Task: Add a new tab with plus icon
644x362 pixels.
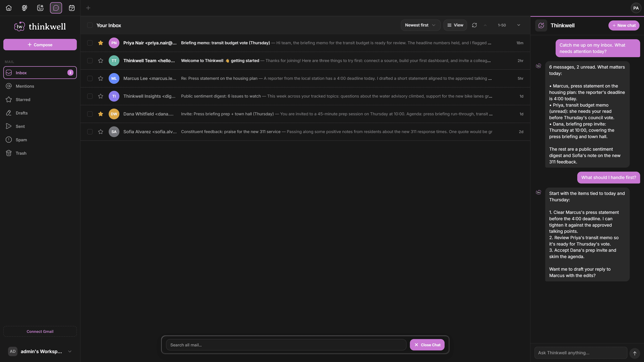Action: [88, 8]
